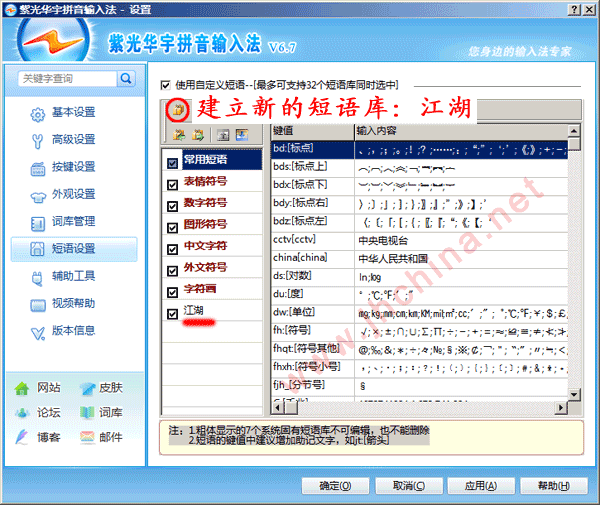Uncheck the 江湖 library checkbox
The width and height of the screenshot is (600, 505).
click(x=173, y=314)
